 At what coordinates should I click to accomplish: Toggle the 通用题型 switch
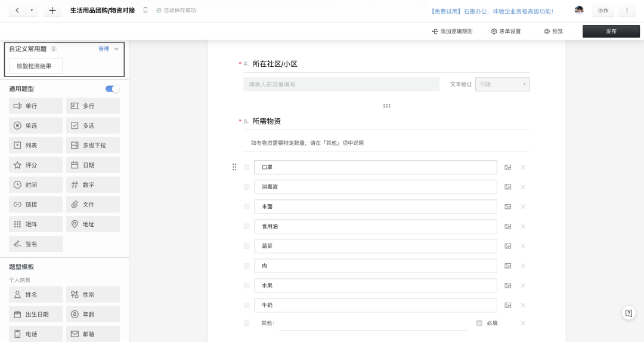pyautogui.click(x=112, y=89)
